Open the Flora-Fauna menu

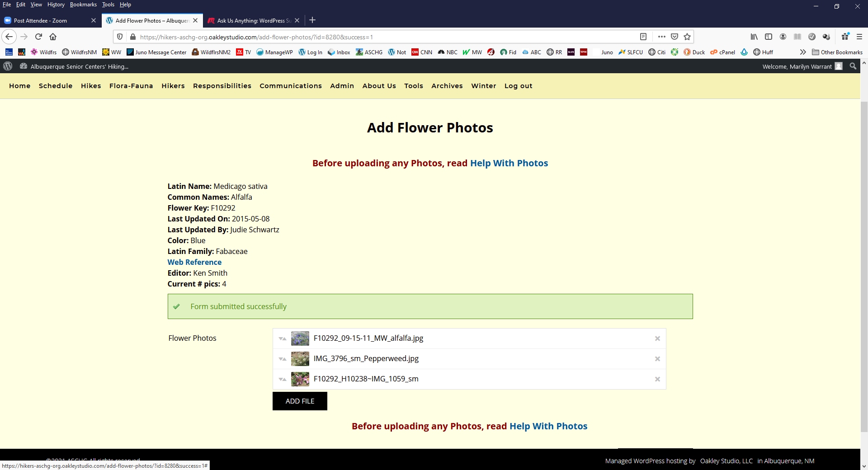click(131, 86)
